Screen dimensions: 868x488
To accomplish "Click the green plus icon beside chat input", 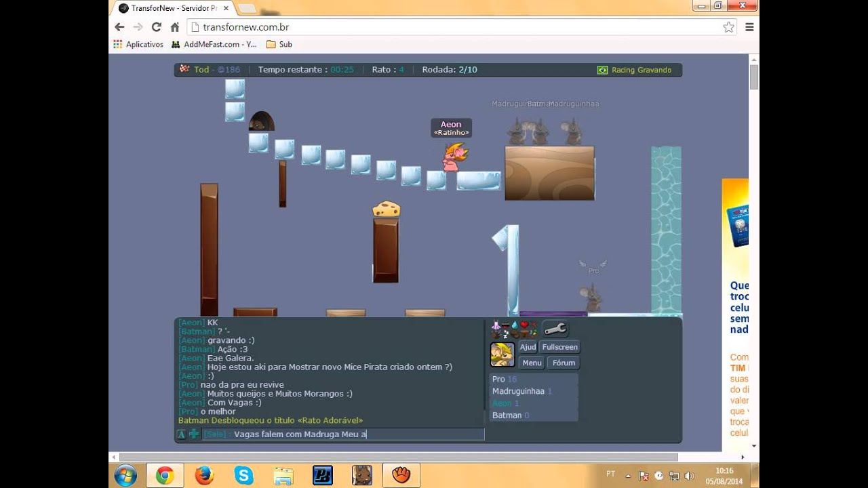I will (x=194, y=434).
